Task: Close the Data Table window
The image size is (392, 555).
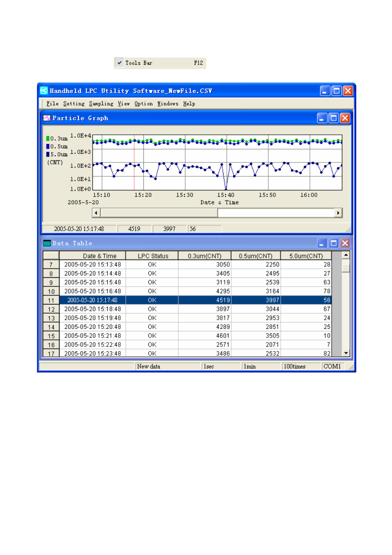Action: [x=345, y=243]
